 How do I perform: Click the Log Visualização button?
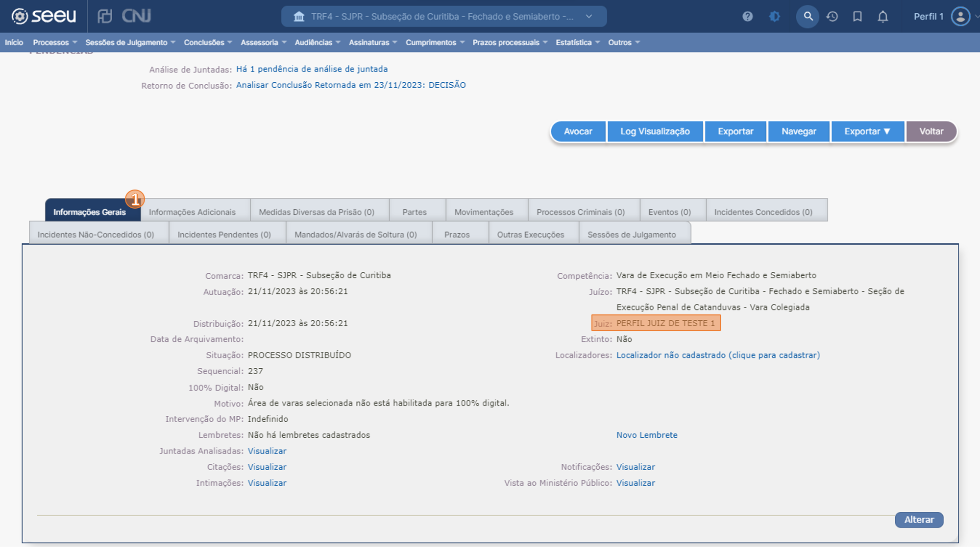point(655,131)
